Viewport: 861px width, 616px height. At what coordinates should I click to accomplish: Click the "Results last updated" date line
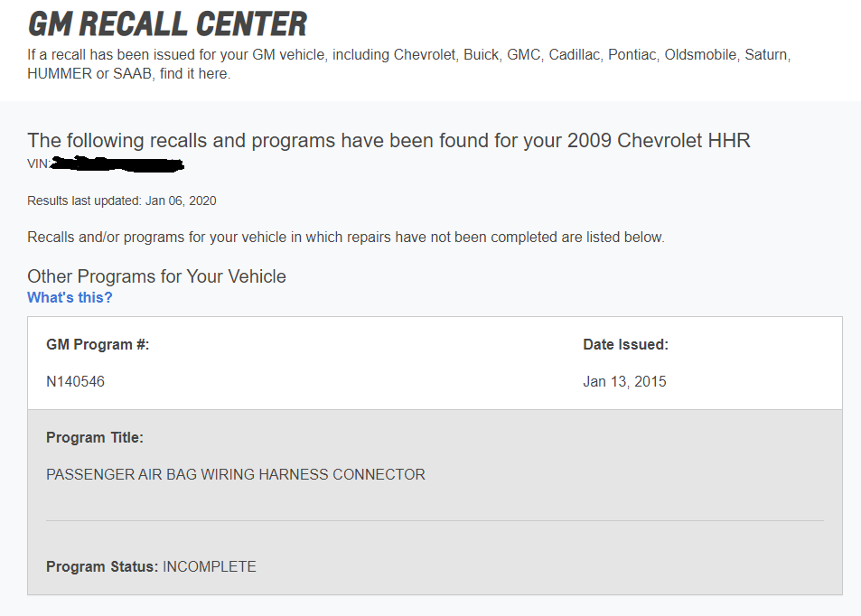click(121, 201)
